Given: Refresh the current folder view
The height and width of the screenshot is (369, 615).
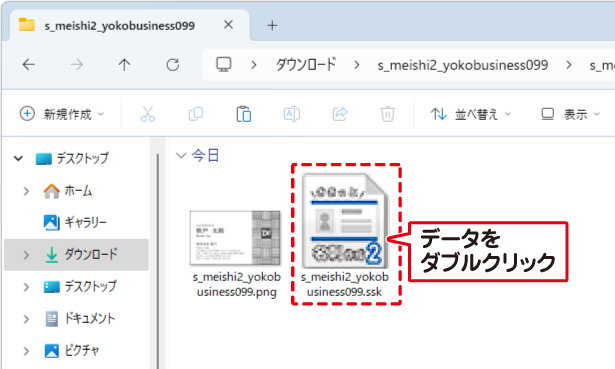Looking at the screenshot, I should [x=173, y=65].
